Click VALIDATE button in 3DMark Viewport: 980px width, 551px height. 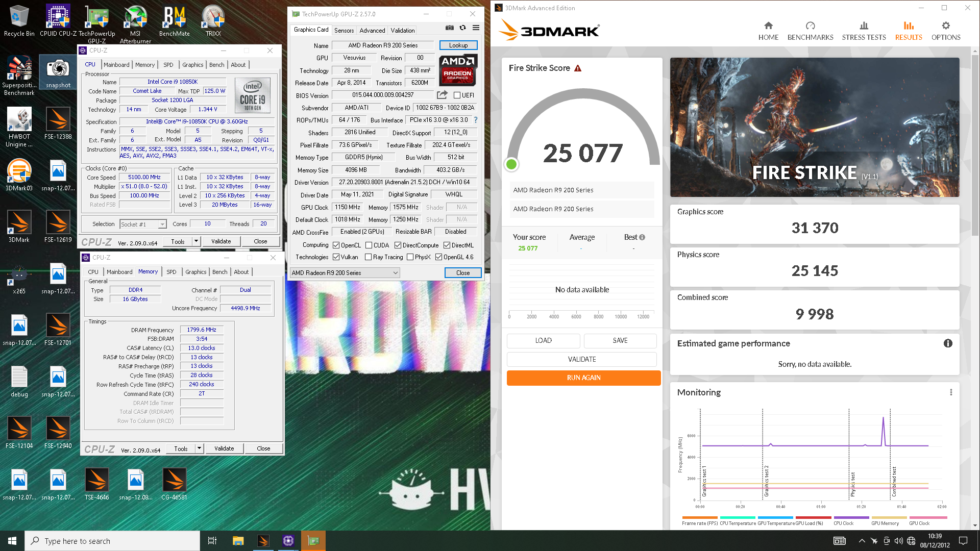[582, 359]
